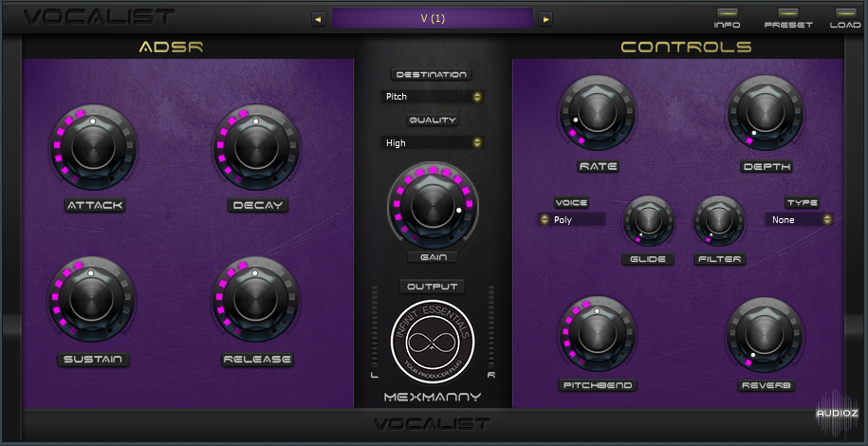
Task: Open the Destination dropdown showing Pitch
Action: pyautogui.click(x=433, y=97)
